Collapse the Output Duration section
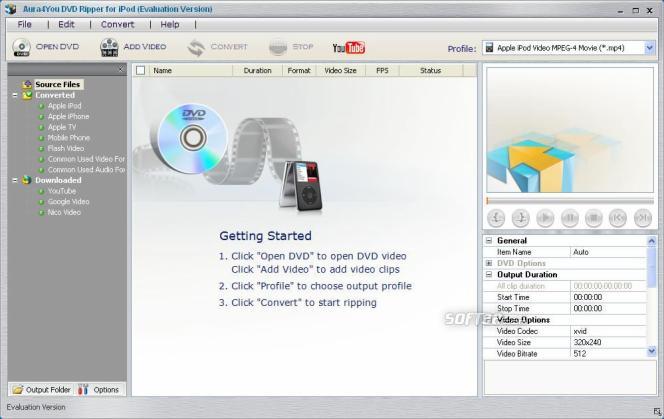664x419 pixels. click(489, 275)
